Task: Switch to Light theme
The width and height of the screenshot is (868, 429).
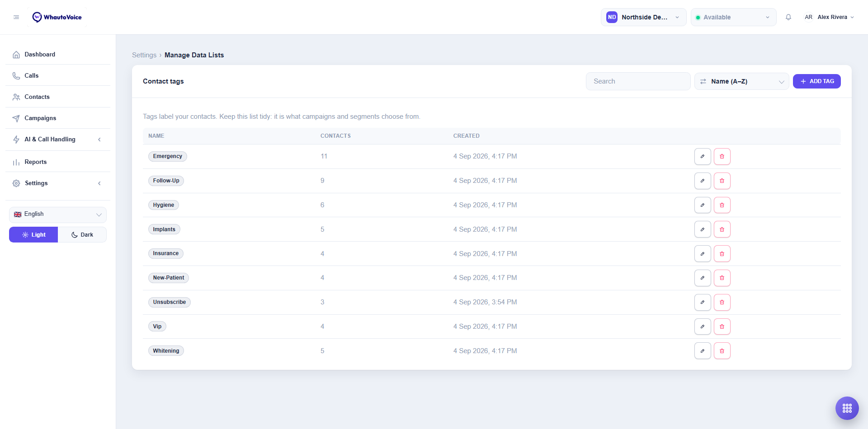Action: click(33, 235)
